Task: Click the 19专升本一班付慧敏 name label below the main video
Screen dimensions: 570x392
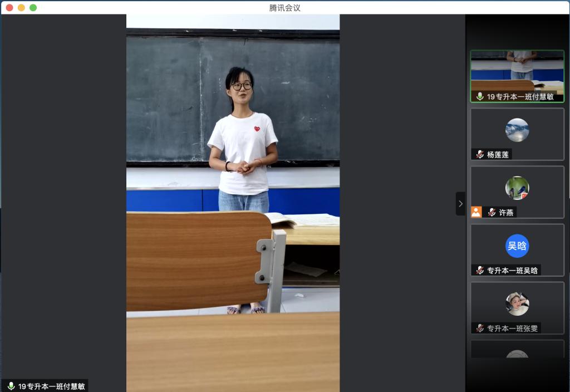Action: (x=51, y=386)
